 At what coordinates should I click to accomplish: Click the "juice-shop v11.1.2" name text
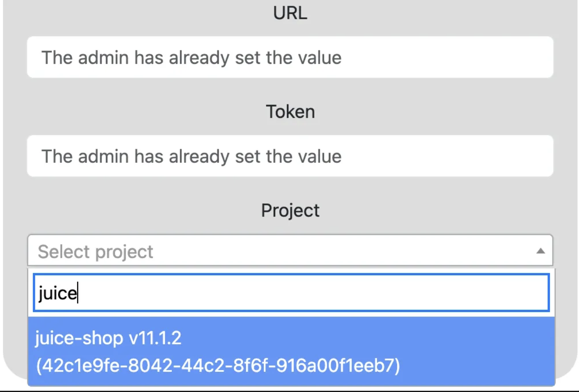108,338
